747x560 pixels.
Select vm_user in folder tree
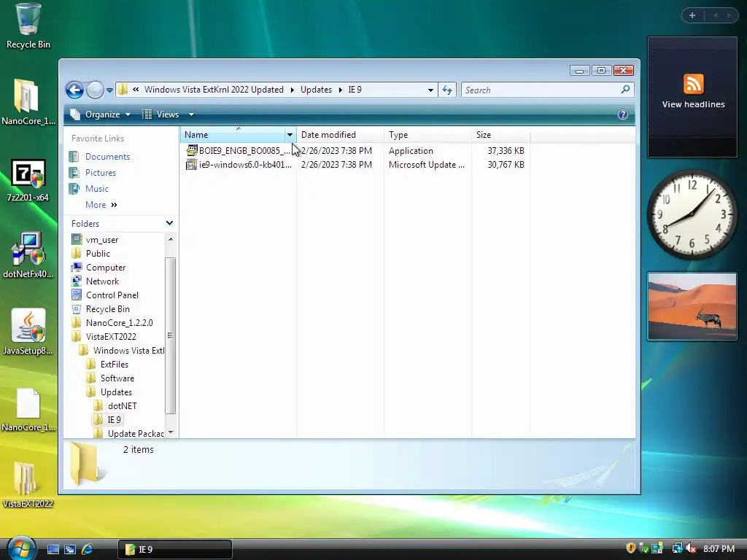coord(102,240)
